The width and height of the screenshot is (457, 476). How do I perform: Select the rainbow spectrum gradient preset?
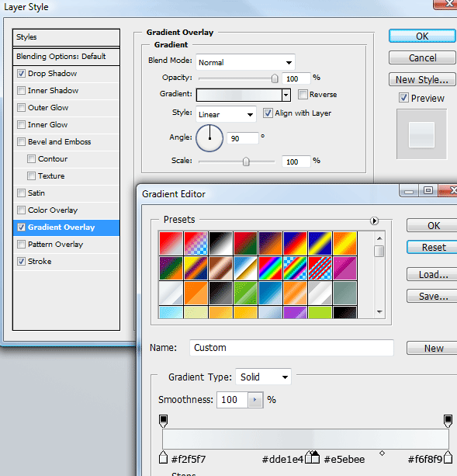point(270,268)
